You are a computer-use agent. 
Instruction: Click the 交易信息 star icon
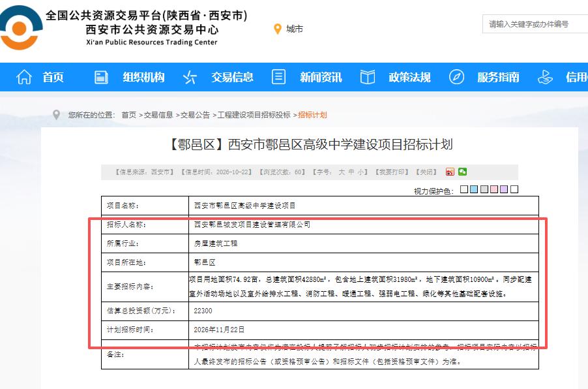[190, 77]
